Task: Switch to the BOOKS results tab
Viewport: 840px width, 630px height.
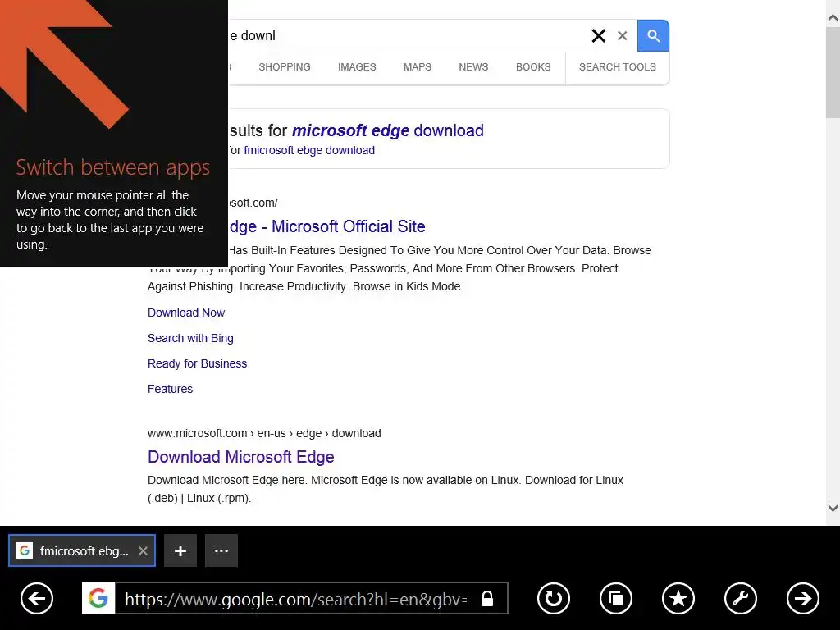Action: pos(533,67)
